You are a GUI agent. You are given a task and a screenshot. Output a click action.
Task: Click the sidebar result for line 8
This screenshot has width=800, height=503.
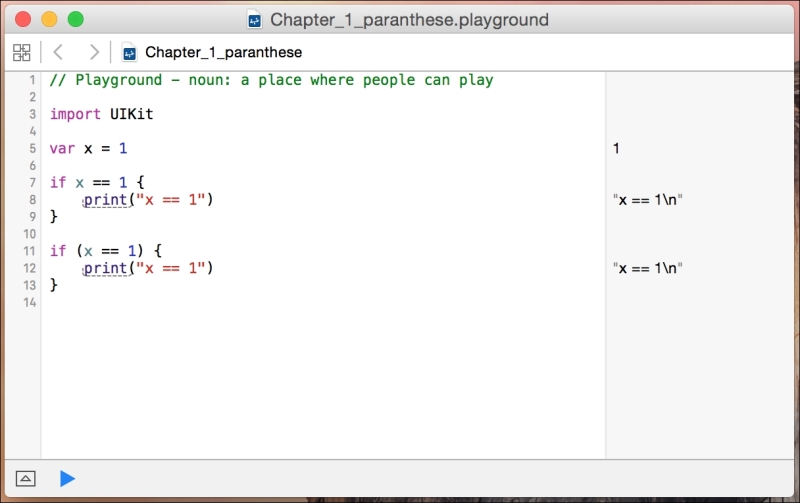647,199
